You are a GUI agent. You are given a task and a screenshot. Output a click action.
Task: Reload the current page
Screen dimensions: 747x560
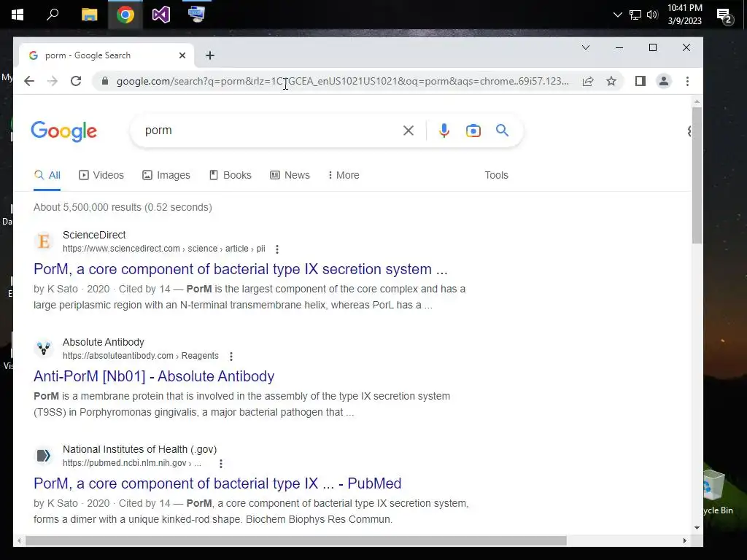coord(76,81)
